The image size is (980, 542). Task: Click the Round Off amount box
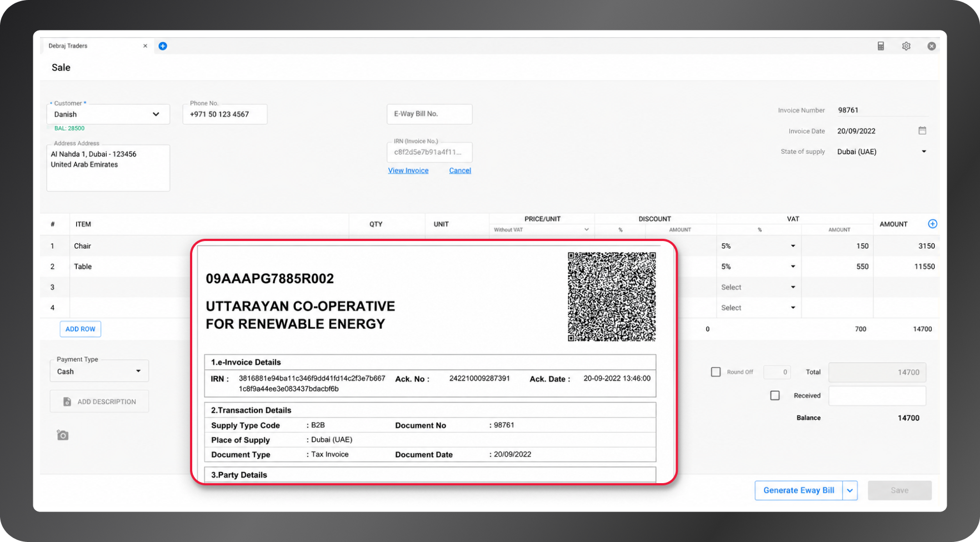pyautogui.click(x=777, y=372)
